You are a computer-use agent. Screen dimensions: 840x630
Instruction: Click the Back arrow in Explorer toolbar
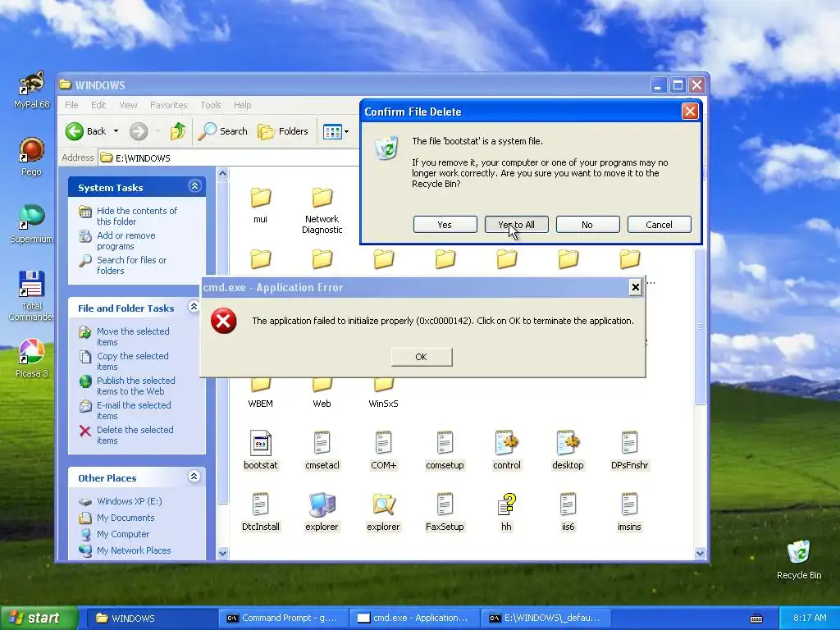tap(85, 131)
